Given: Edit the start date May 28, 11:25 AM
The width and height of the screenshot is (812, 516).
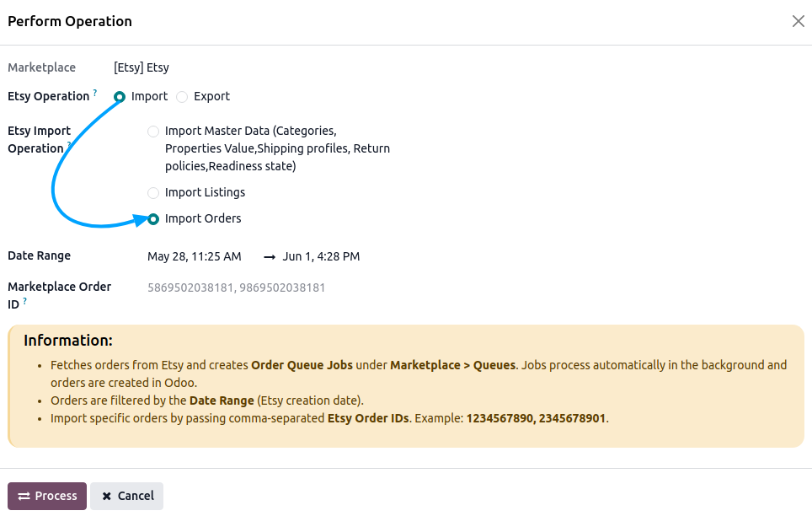Looking at the screenshot, I should [195, 256].
